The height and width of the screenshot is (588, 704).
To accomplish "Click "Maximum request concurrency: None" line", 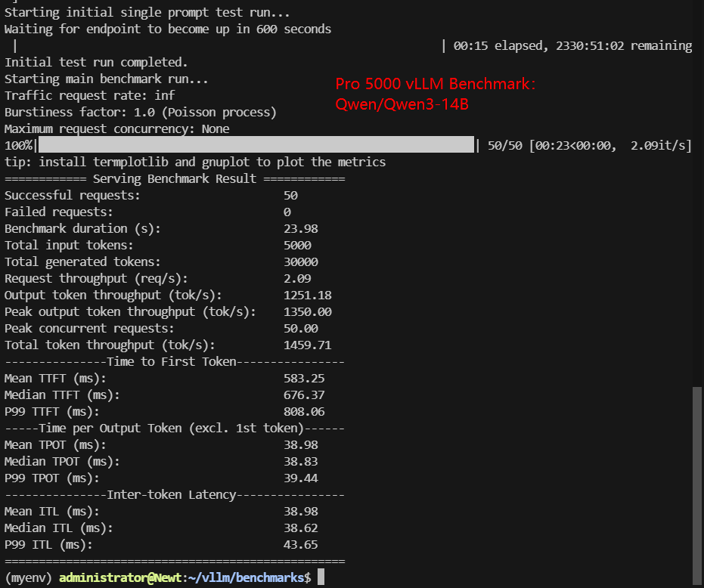I will click(116, 128).
